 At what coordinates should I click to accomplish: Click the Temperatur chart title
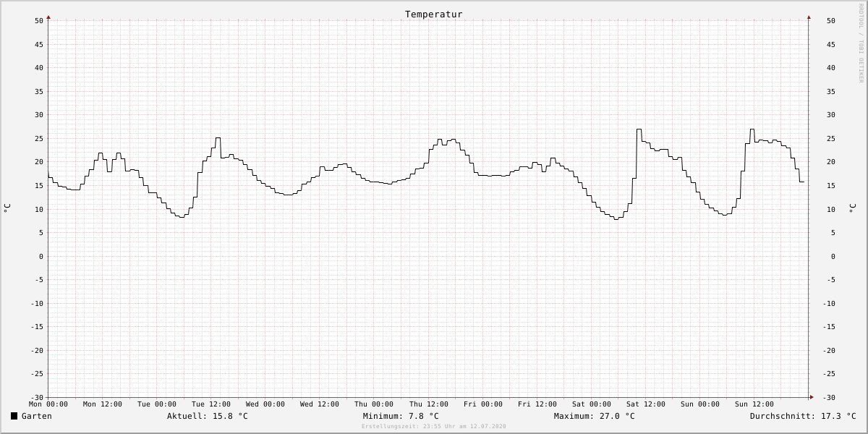433,14
